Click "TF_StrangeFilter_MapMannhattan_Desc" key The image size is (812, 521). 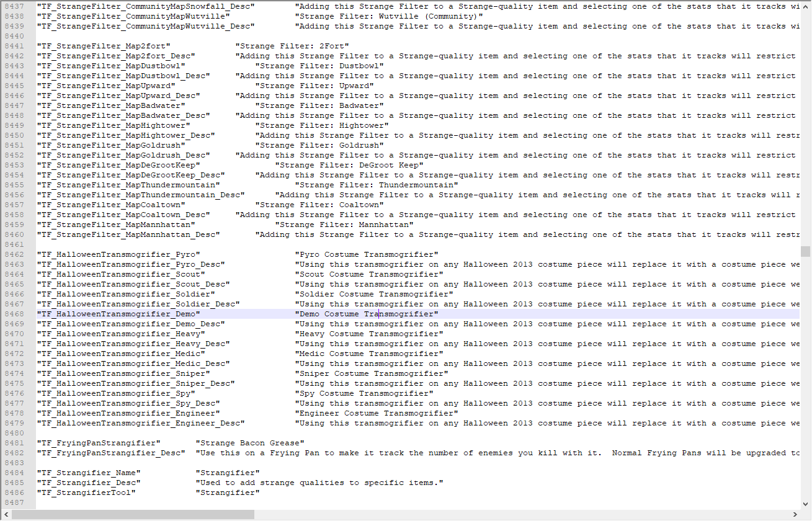click(x=128, y=234)
